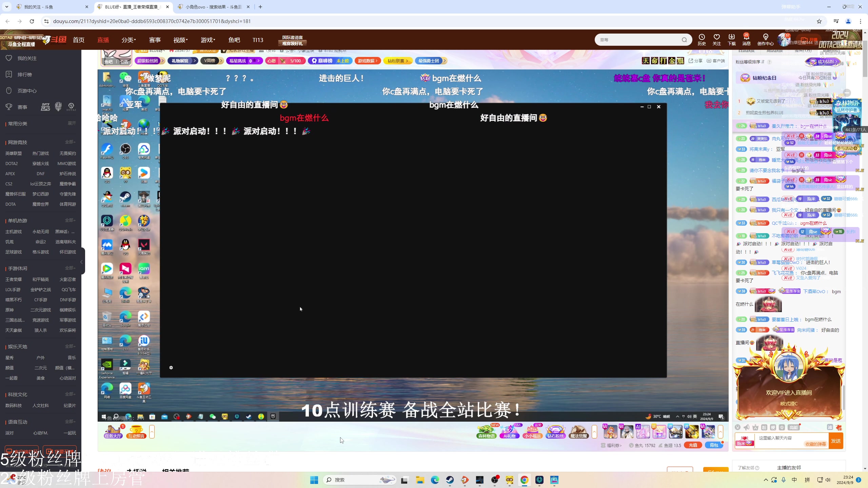
Task: Open the AI礼物 gift icon
Action: (x=509, y=431)
